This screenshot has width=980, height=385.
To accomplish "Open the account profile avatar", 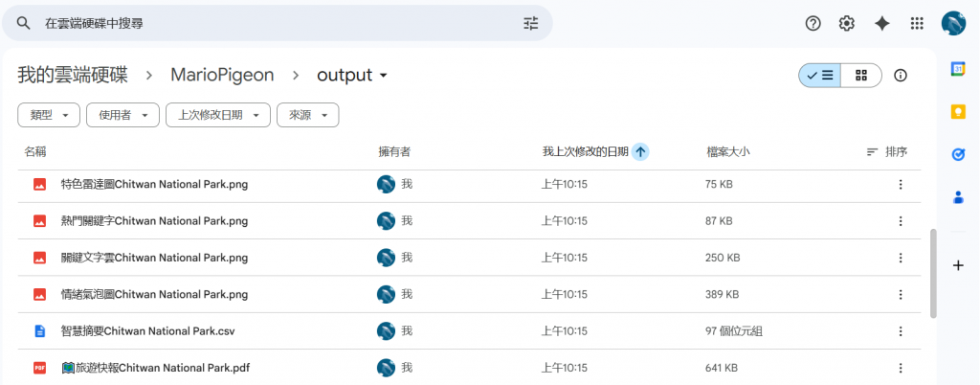I will 954,24.
